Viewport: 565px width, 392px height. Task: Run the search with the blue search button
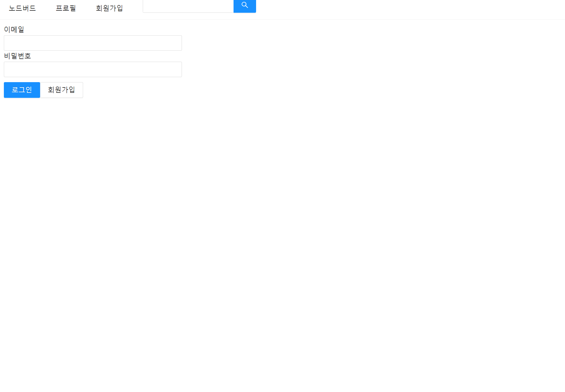(245, 6)
